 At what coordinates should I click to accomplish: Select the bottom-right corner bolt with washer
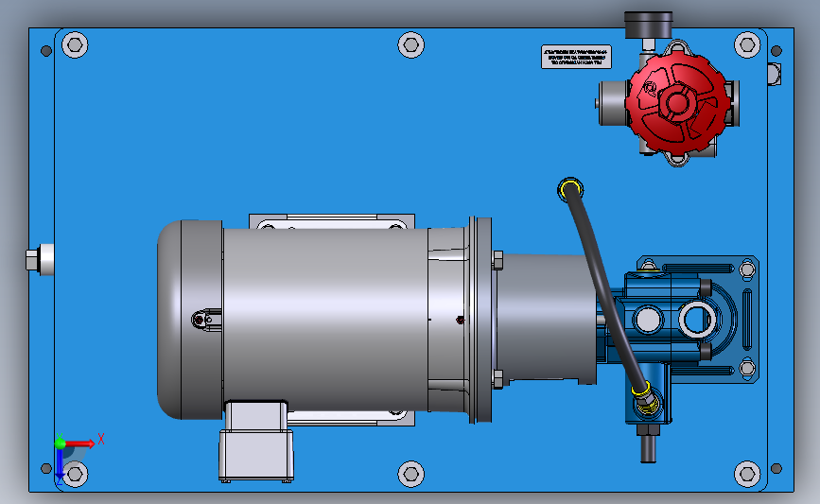click(747, 474)
